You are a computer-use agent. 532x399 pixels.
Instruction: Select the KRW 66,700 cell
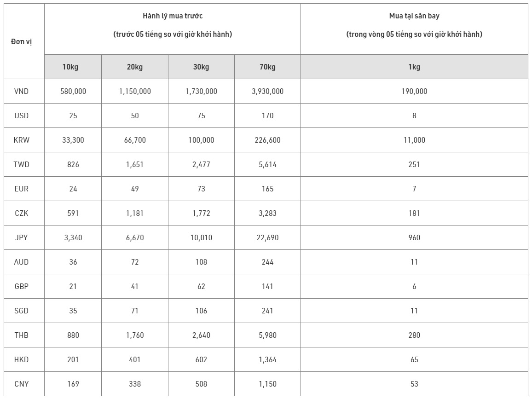coord(135,140)
